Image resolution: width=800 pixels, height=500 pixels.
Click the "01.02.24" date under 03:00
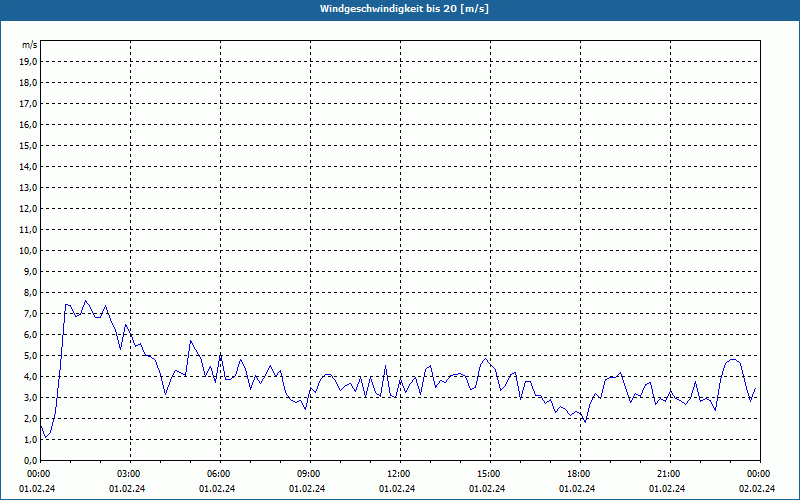click(x=127, y=489)
